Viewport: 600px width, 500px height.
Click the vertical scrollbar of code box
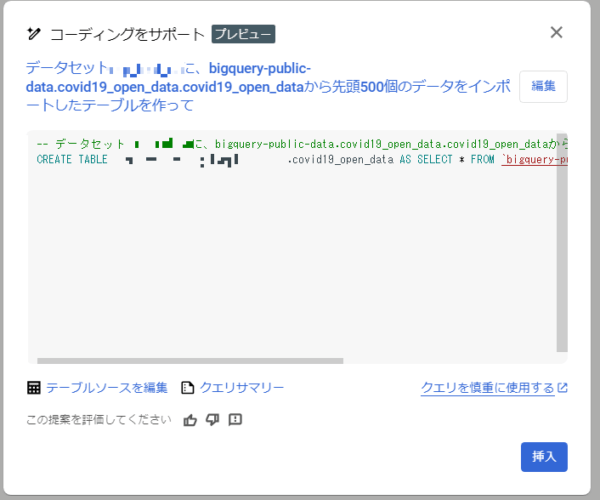tap(562, 242)
